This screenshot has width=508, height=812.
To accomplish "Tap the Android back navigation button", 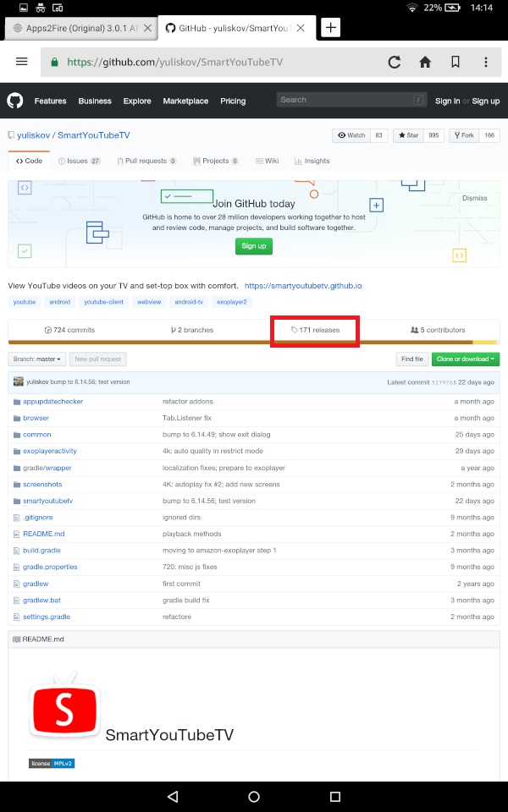I will coord(173,797).
